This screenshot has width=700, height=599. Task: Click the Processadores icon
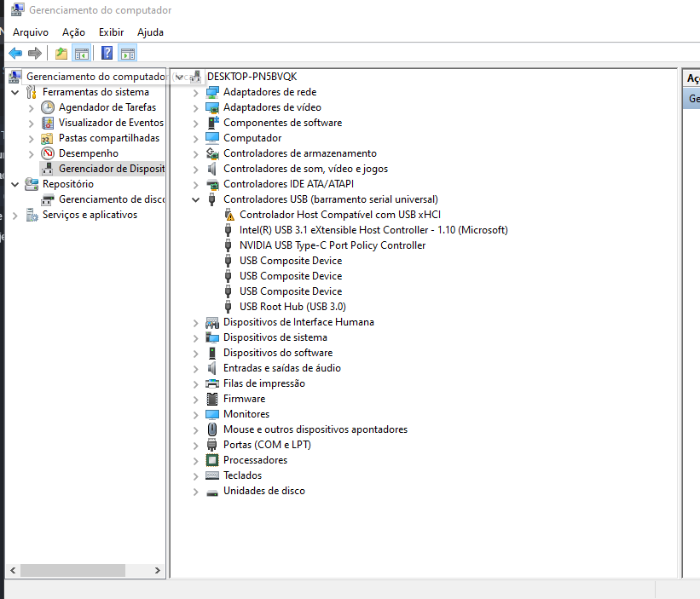pyautogui.click(x=212, y=460)
